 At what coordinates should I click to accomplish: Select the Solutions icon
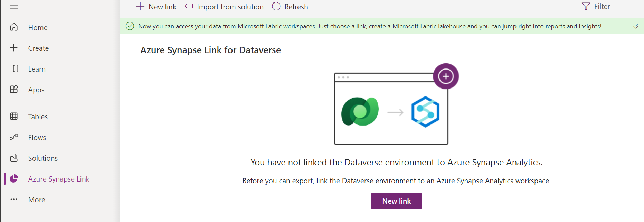(x=14, y=158)
